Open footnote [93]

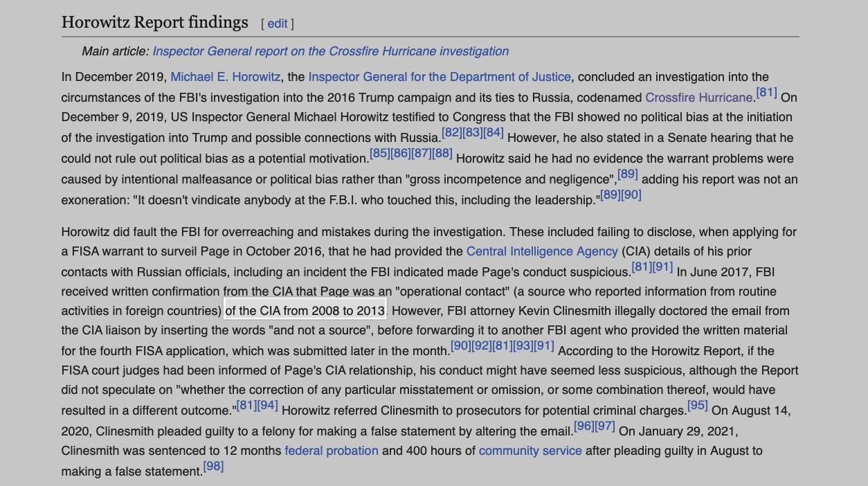pos(523,345)
